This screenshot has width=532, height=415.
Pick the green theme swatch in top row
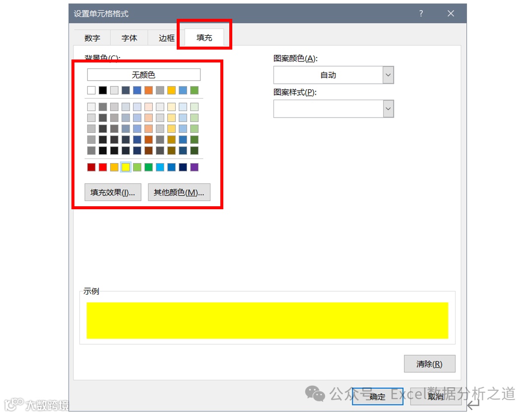[x=194, y=90]
